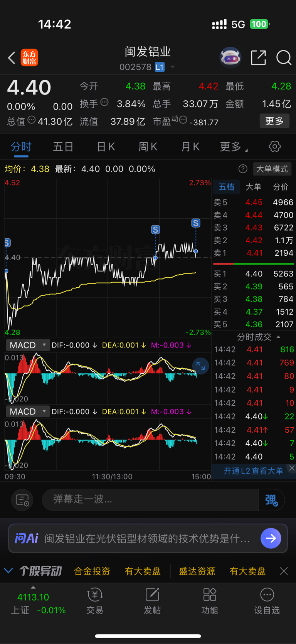
Task: Switch to 周K chart tab
Action: 148,147
